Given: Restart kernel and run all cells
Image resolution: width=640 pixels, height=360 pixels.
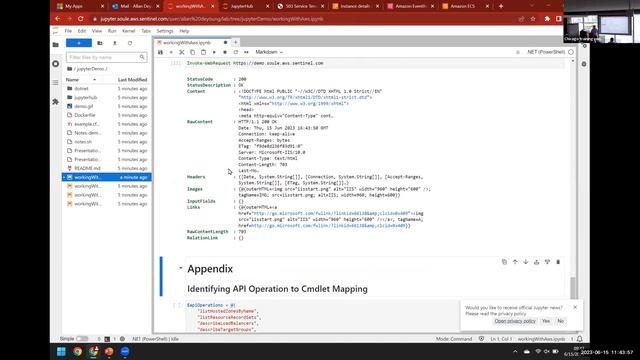Looking at the screenshot, I should point(246,52).
